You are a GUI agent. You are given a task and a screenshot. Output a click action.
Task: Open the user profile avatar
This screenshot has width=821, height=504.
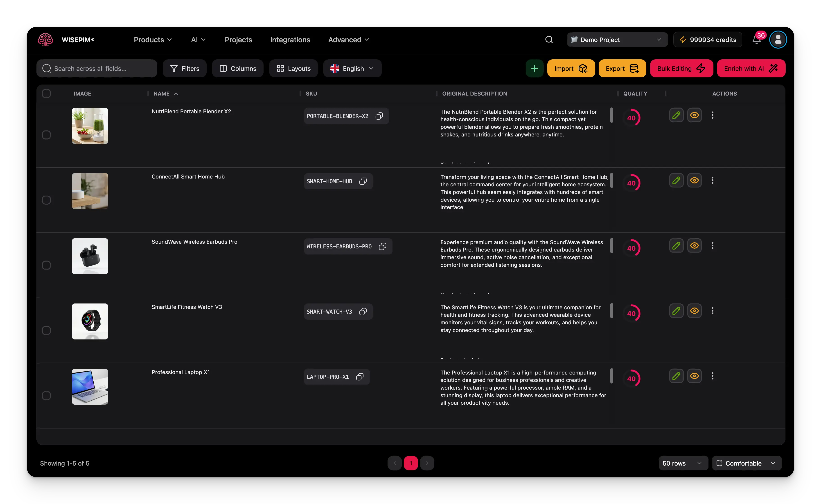tap(778, 40)
